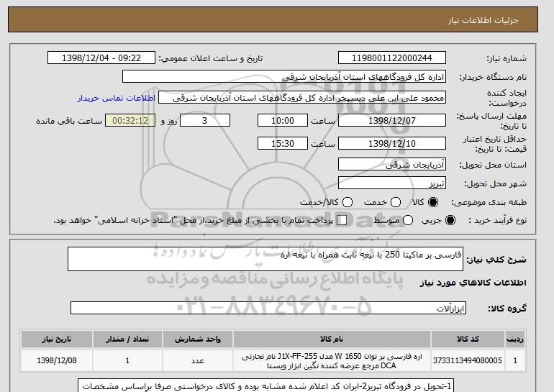Click the product name cell اره فارسی بر
Screen dimensions: 554x392
[332, 360]
